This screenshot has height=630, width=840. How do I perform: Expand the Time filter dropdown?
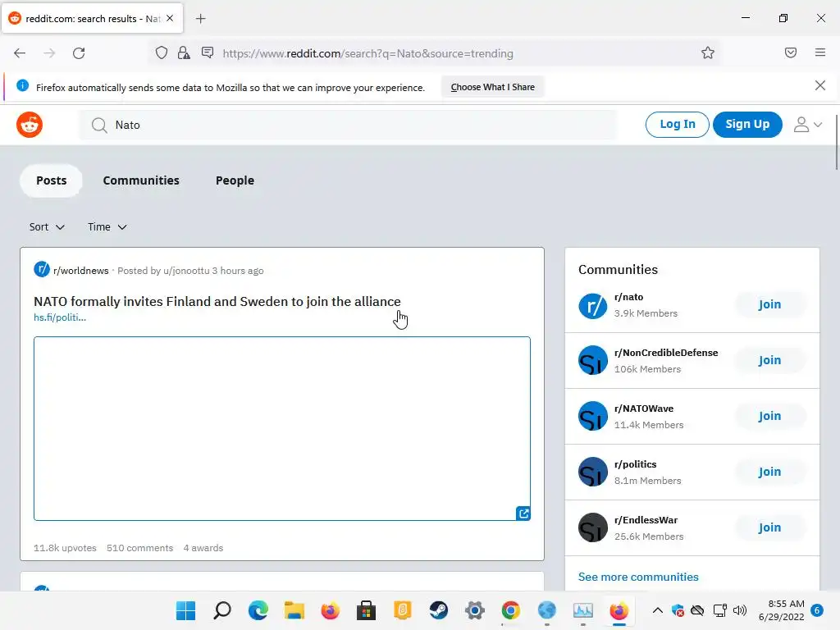point(107,227)
